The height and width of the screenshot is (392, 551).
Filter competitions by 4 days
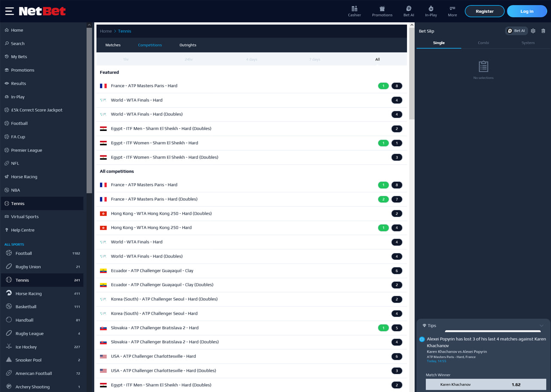coord(252,59)
